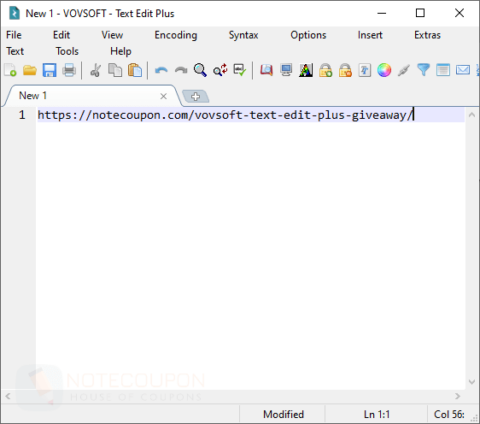Click the Modified status bar entry
Viewport: 480px width, 424px height.
pos(283,414)
